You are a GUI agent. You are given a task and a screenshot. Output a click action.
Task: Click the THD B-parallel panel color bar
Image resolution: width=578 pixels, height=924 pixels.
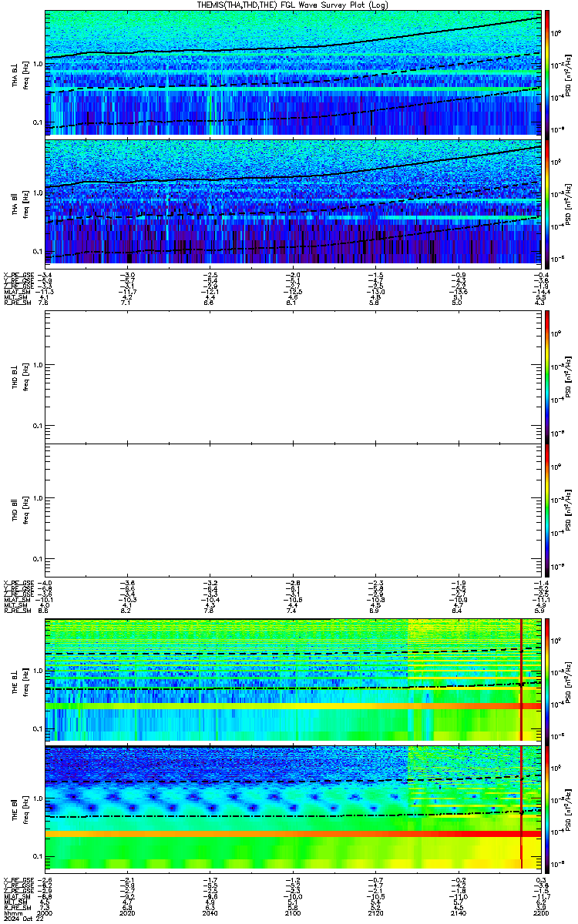547,510
